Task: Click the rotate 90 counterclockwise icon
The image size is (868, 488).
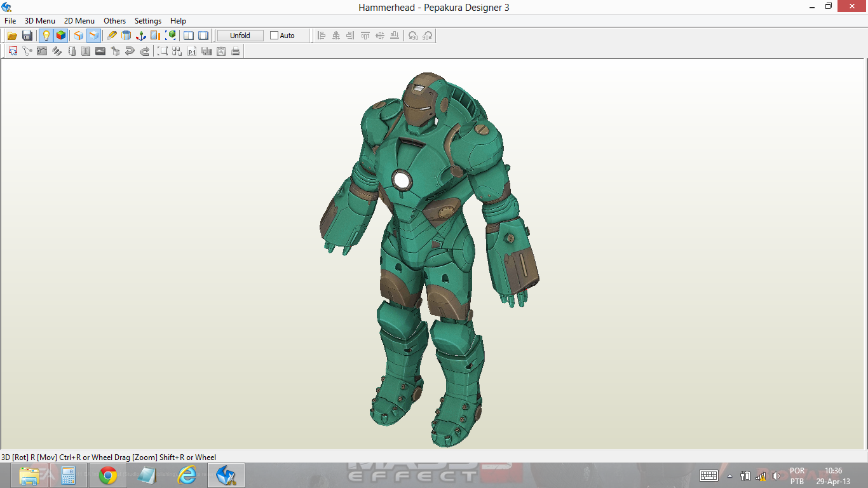Action: click(413, 36)
